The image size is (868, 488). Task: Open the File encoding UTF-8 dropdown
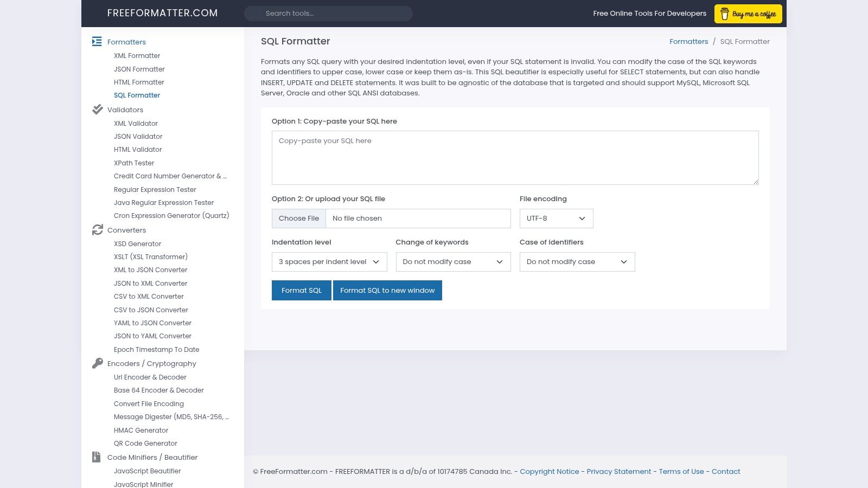556,219
